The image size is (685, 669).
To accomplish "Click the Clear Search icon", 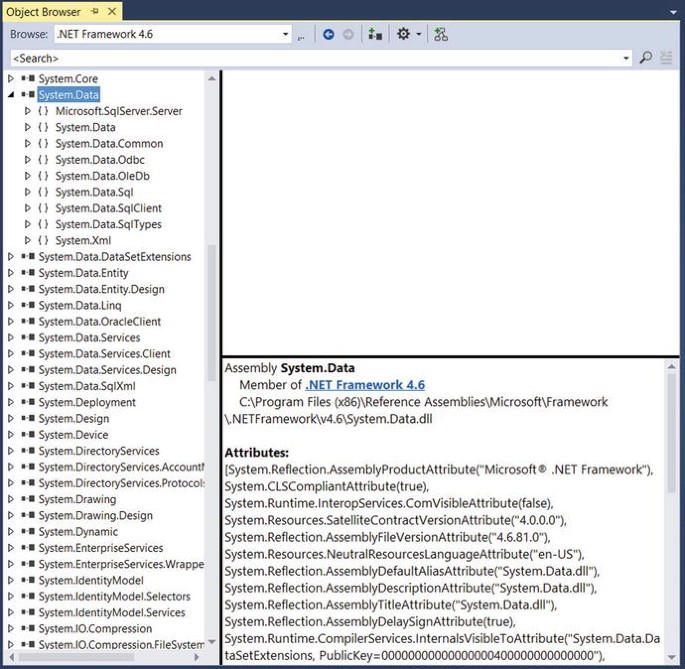I will pos(666,58).
